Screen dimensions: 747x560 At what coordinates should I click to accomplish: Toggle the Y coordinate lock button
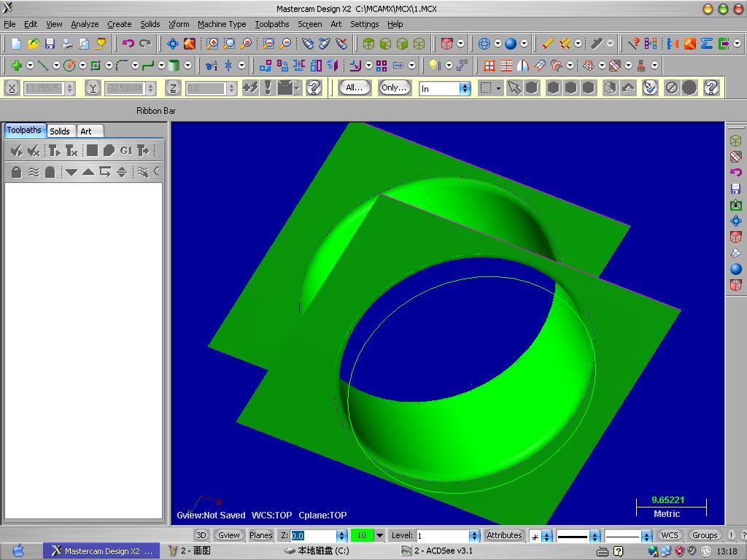[93, 88]
